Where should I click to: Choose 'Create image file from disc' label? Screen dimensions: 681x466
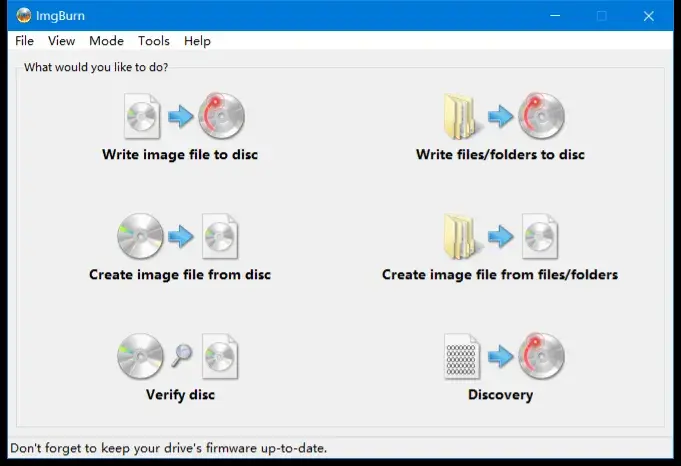click(180, 274)
